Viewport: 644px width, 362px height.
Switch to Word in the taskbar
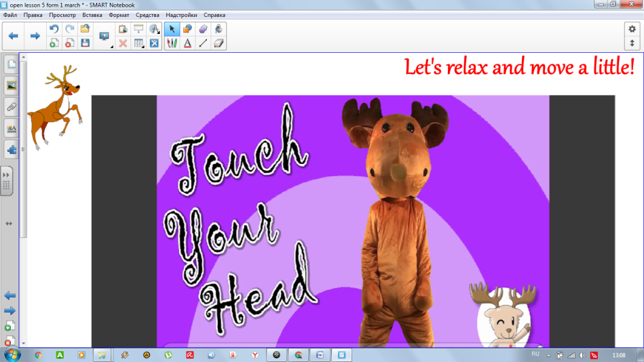pos(320,355)
